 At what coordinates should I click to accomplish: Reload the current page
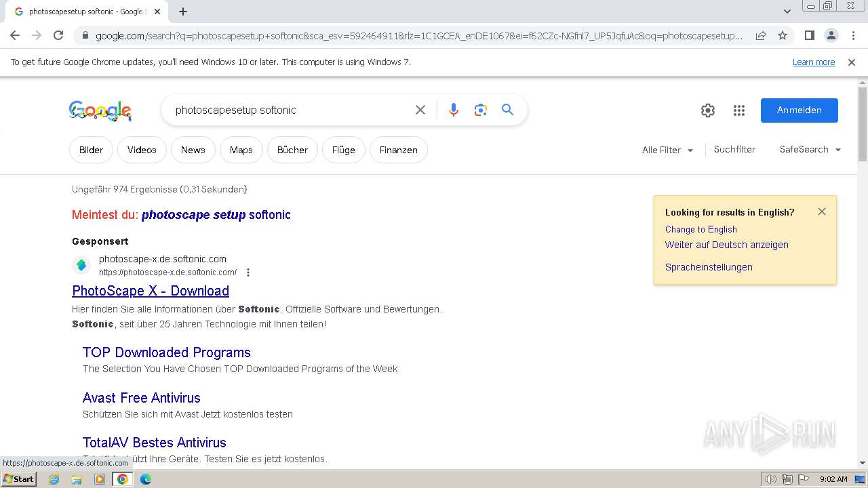(58, 35)
